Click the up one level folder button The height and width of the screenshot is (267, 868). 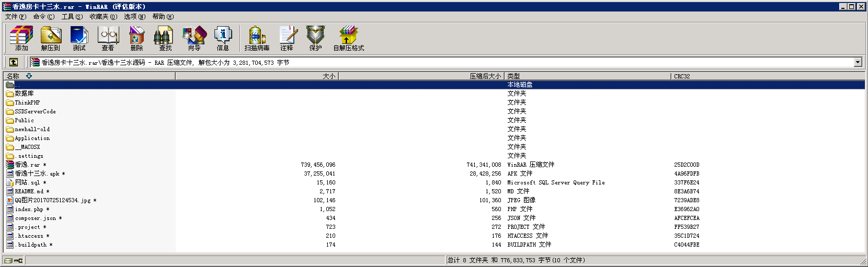tap(14, 62)
